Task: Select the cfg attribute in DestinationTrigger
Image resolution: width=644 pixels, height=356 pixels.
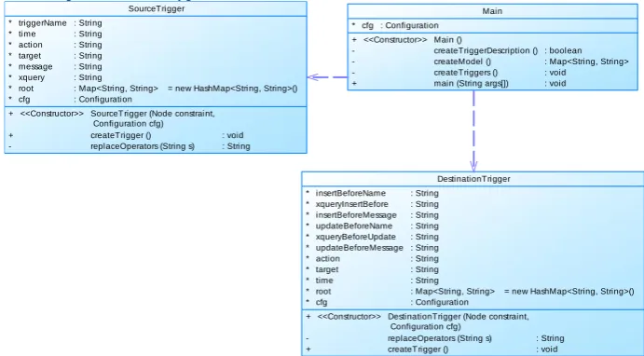Action: coord(322,302)
